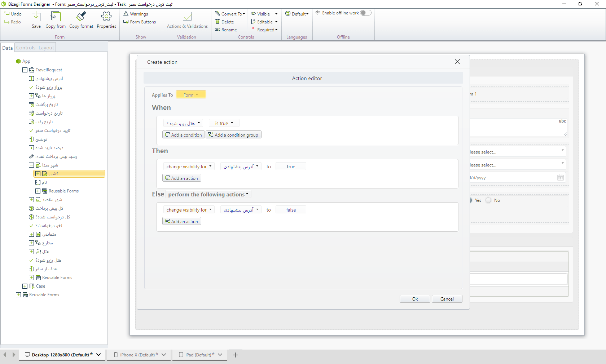Open the iPad tab dropdown chevron
Viewport: 606px width, 364px height.
tap(220, 355)
